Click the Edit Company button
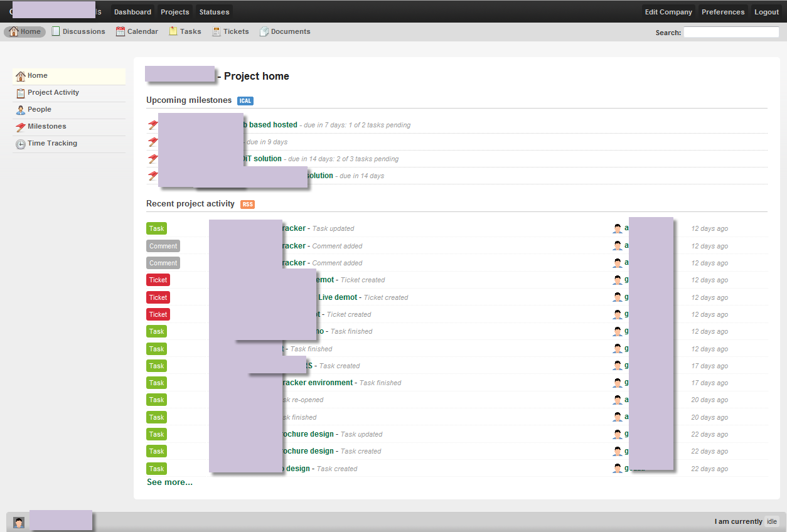Screen dimensions: 787x532 pos(668,12)
